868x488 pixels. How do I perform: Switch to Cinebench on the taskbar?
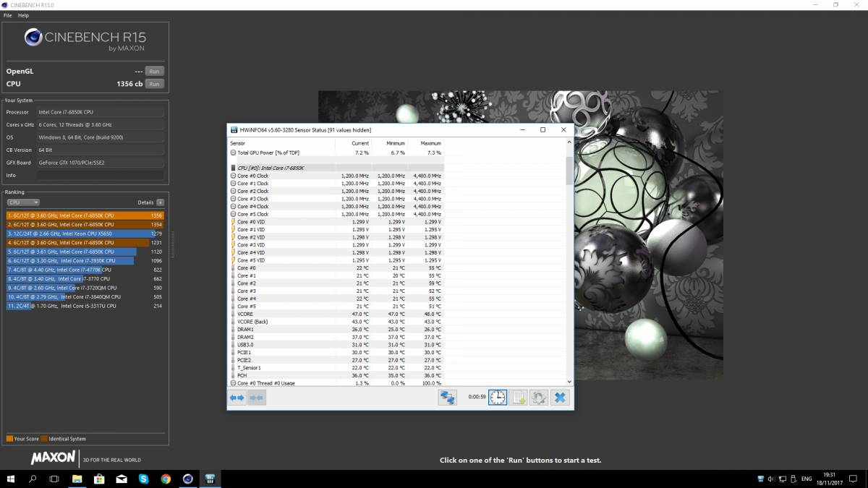click(x=188, y=479)
